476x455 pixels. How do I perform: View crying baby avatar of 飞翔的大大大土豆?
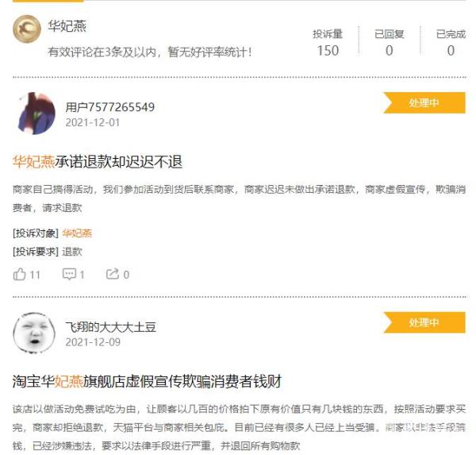click(x=34, y=334)
